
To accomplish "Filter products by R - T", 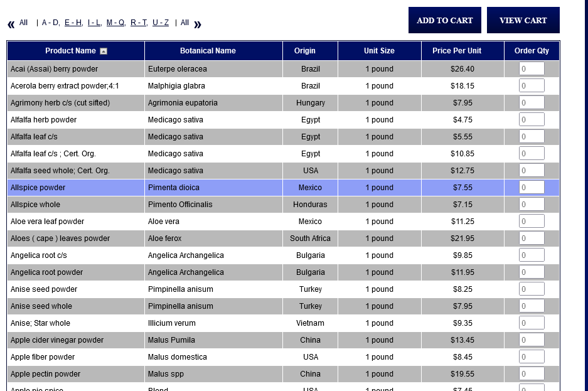I will pos(139,23).
